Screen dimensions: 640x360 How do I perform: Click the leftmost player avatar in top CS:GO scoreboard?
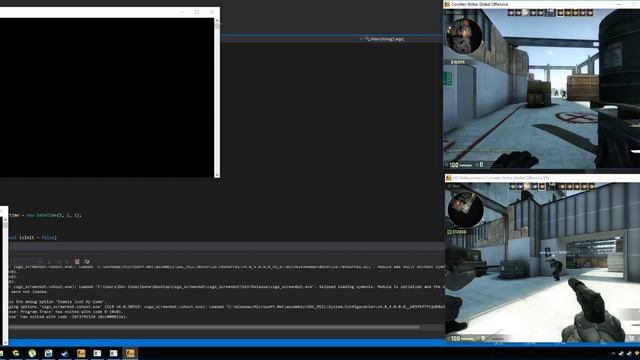[511, 13]
